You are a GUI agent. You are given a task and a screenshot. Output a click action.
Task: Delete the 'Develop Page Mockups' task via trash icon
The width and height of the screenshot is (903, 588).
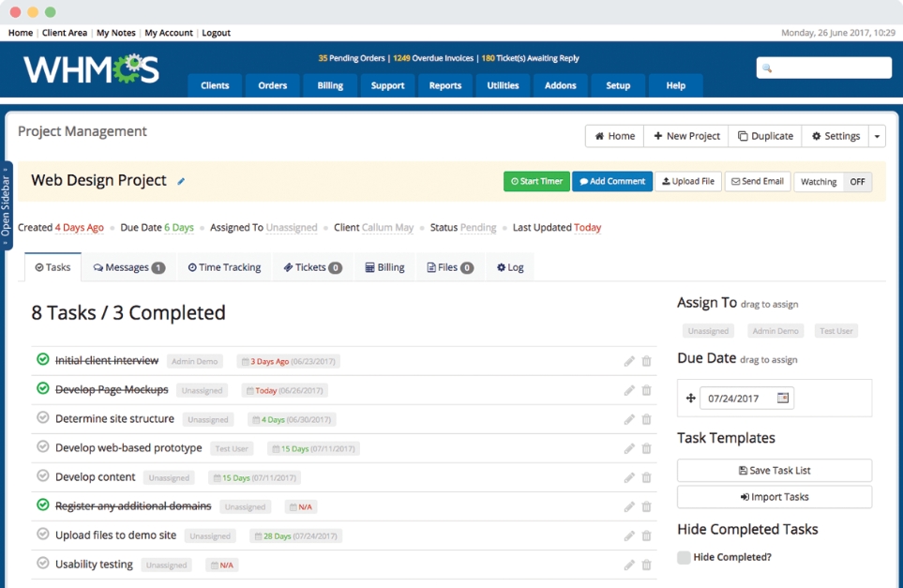pyautogui.click(x=646, y=390)
